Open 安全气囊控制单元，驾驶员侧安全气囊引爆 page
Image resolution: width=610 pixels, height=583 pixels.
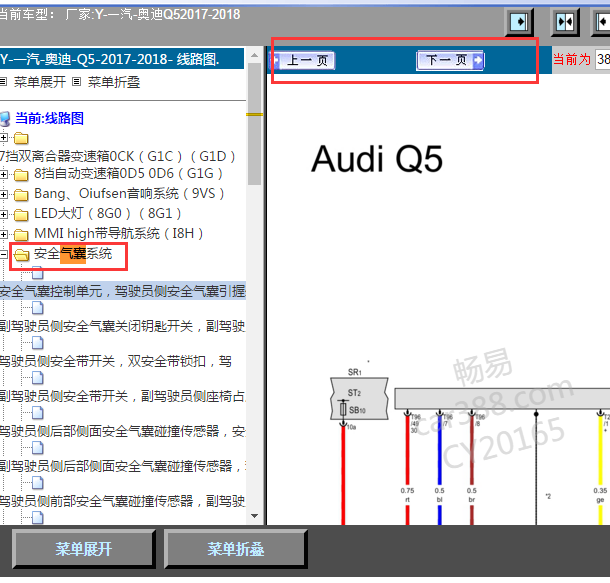[123, 291]
